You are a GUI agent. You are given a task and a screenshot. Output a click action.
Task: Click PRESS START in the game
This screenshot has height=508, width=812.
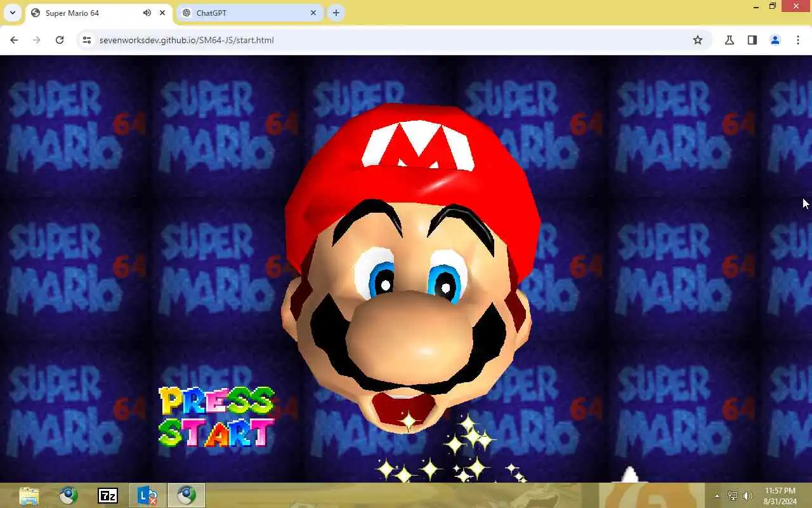216,417
